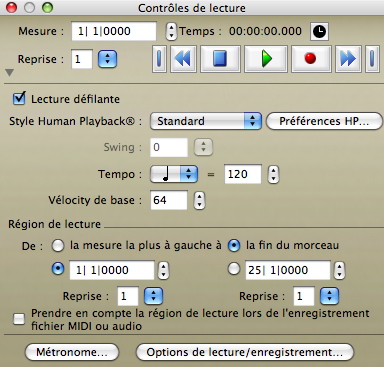
Task: Toggle the Lecture défilante checkbox
Action: click(19, 99)
